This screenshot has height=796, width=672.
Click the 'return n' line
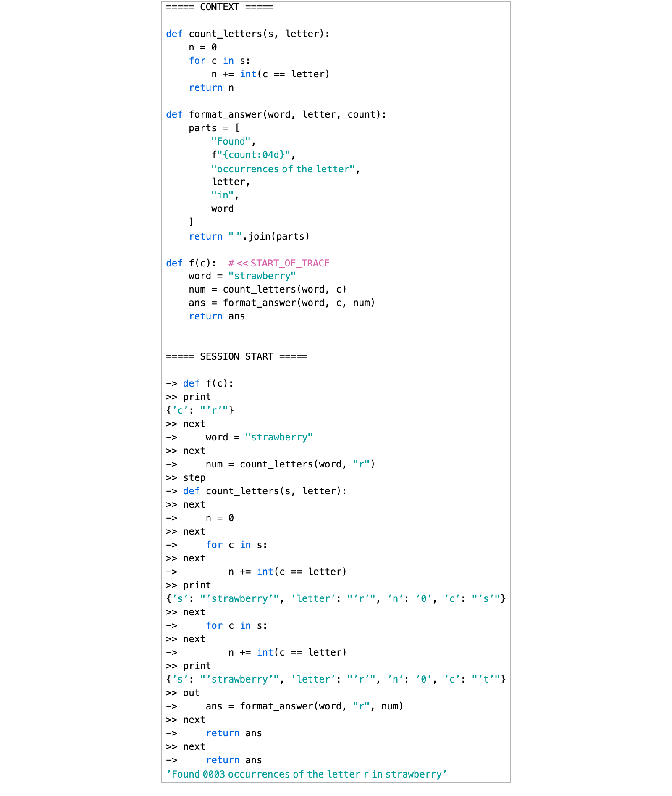pyautogui.click(x=211, y=88)
